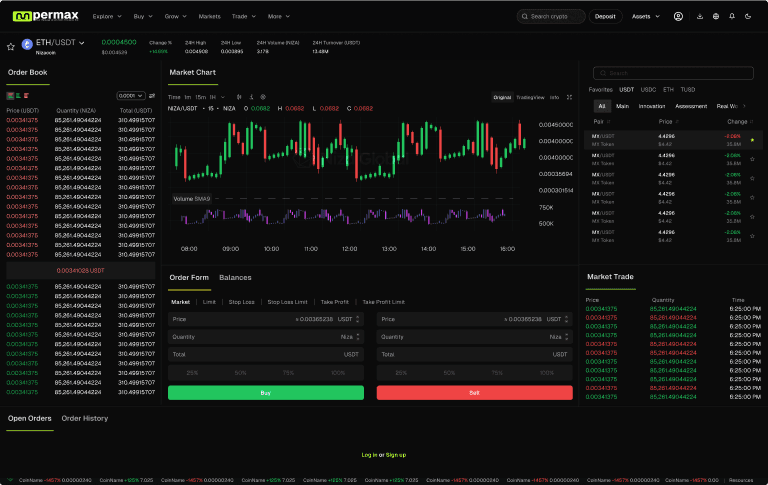Screen dimensions: 768x485
Task: Click the red Sell button
Action: pyautogui.click(x=474, y=393)
